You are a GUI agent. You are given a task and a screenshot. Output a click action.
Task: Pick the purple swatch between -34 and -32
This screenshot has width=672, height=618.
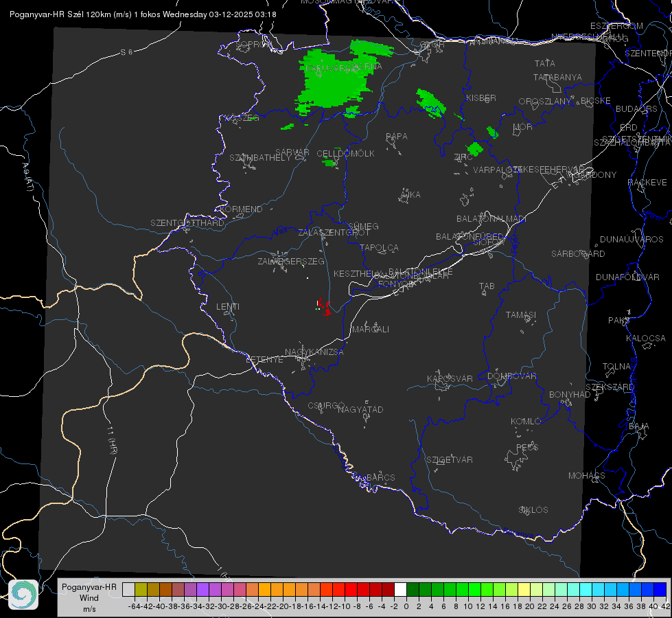pos(202,589)
